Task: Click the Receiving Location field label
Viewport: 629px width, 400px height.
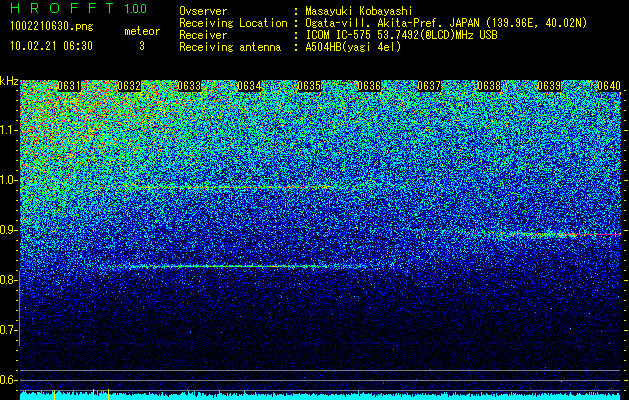Action: pyautogui.click(x=233, y=24)
